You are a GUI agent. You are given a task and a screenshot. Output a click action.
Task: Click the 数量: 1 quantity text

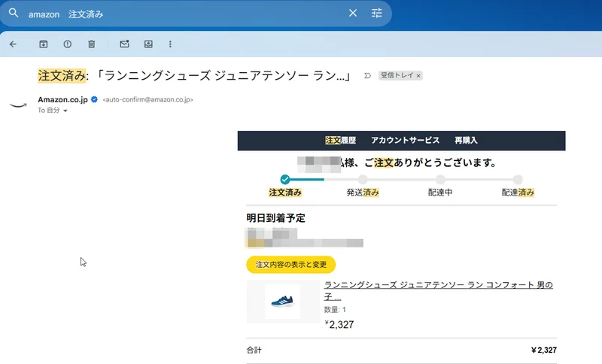pyautogui.click(x=335, y=310)
